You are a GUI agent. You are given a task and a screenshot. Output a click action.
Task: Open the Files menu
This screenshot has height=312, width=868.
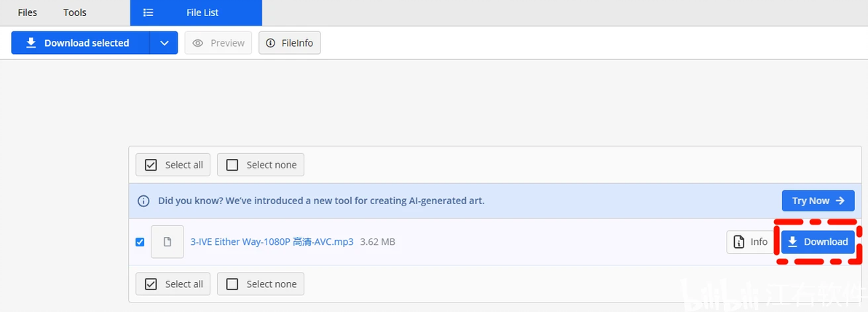pyautogui.click(x=27, y=12)
